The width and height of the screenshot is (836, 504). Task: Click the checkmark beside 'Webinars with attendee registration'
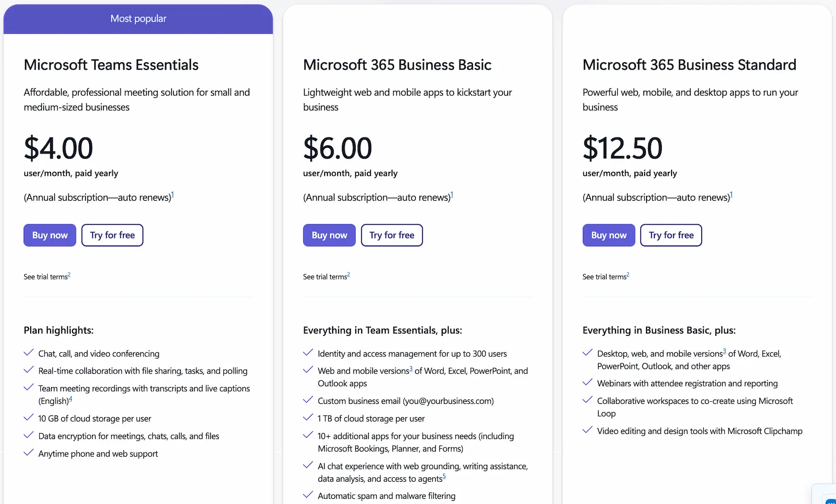click(x=588, y=382)
